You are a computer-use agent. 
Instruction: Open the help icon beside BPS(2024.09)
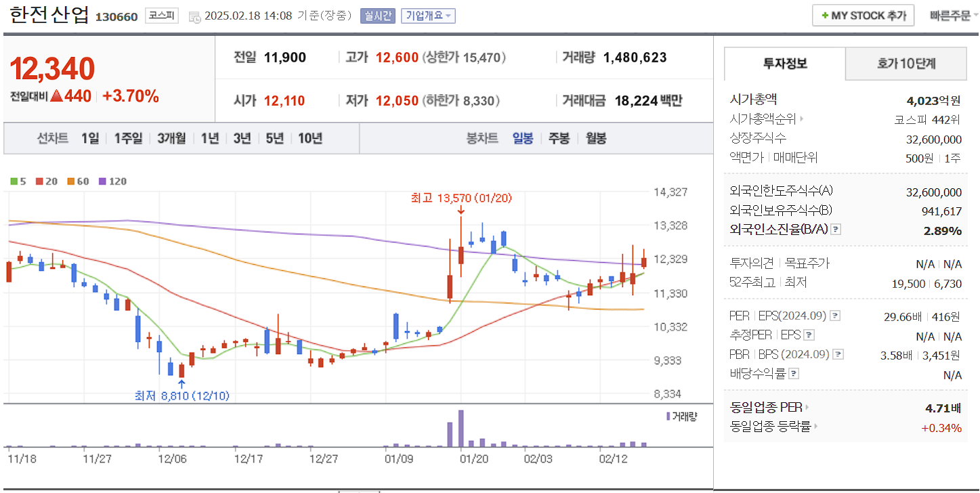(837, 353)
